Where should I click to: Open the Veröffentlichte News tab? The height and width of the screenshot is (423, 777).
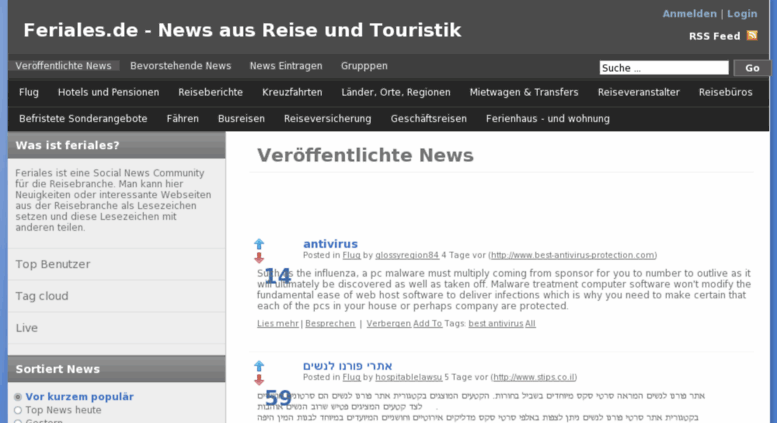coord(63,66)
